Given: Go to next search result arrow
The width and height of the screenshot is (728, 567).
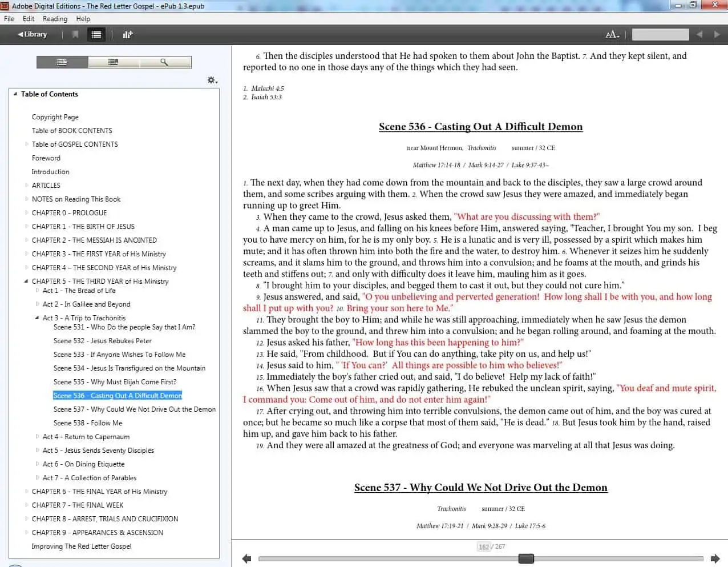Looking at the screenshot, I should pyautogui.click(x=717, y=34).
